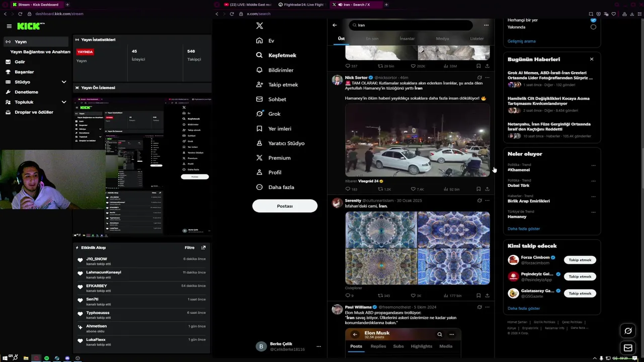
Task: Open more options for Hamaney trend
Action: [x=593, y=212]
